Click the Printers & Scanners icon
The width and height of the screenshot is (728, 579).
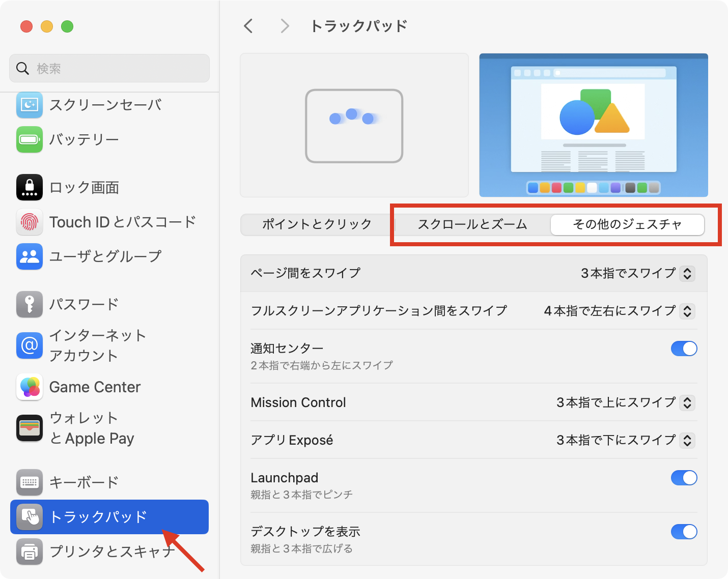tap(30, 552)
